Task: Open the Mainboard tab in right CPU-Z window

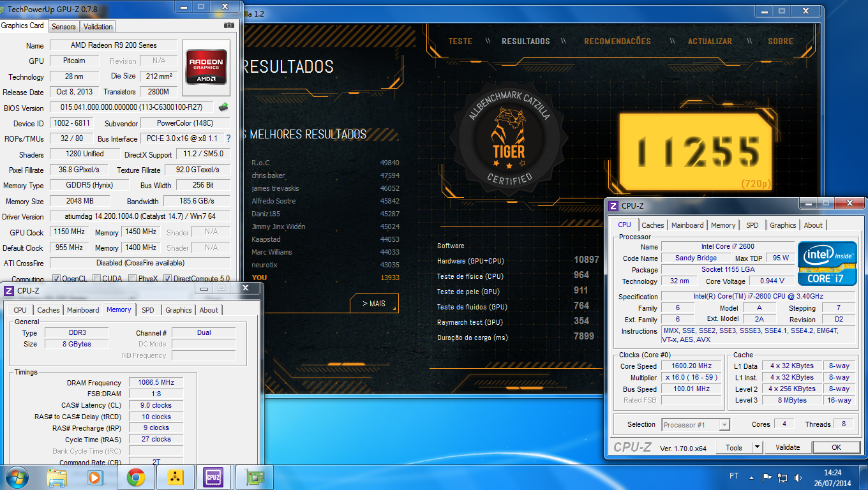Action: [x=687, y=225]
